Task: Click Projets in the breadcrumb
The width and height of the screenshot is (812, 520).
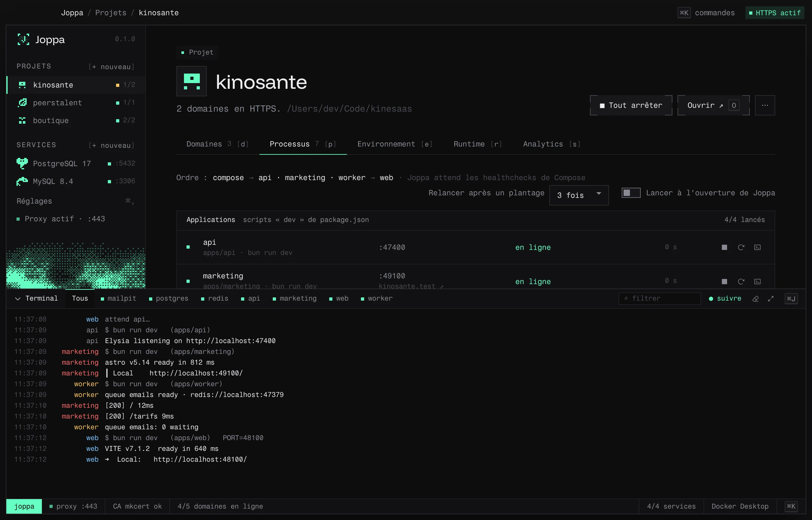Action: pyautogui.click(x=111, y=13)
